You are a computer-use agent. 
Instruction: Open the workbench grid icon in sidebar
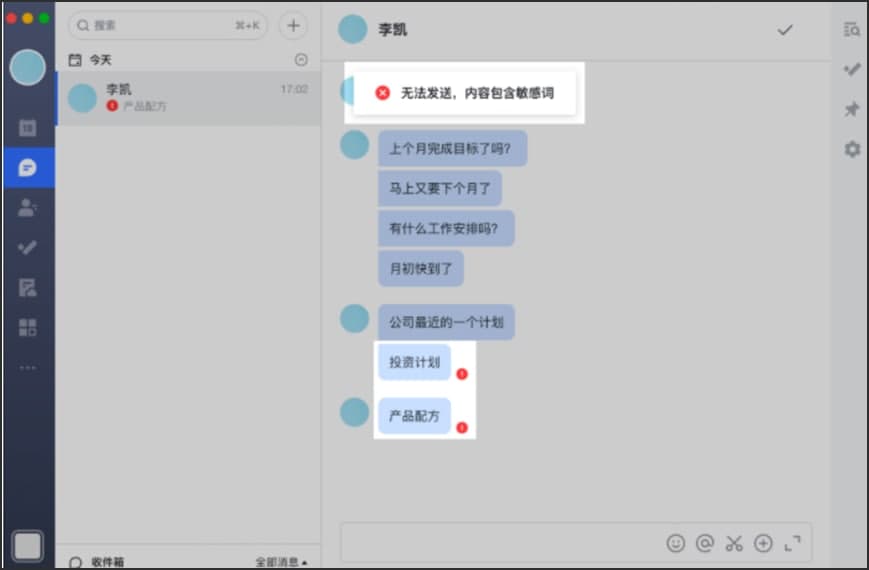[28, 327]
